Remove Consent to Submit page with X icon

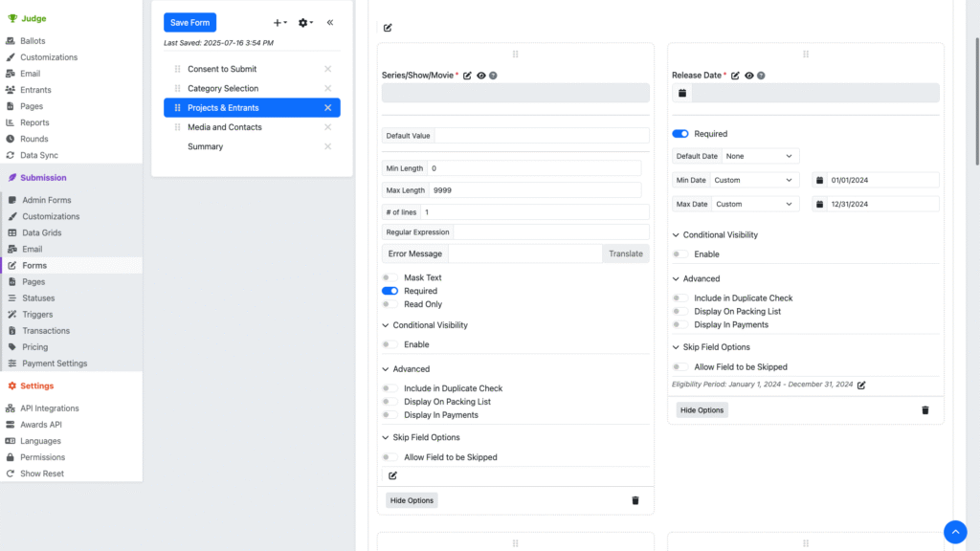[x=327, y=69]
